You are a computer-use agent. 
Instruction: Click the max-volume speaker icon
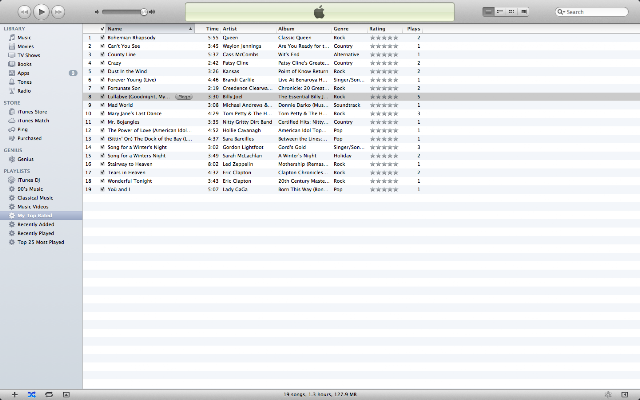tap(152, 12)
